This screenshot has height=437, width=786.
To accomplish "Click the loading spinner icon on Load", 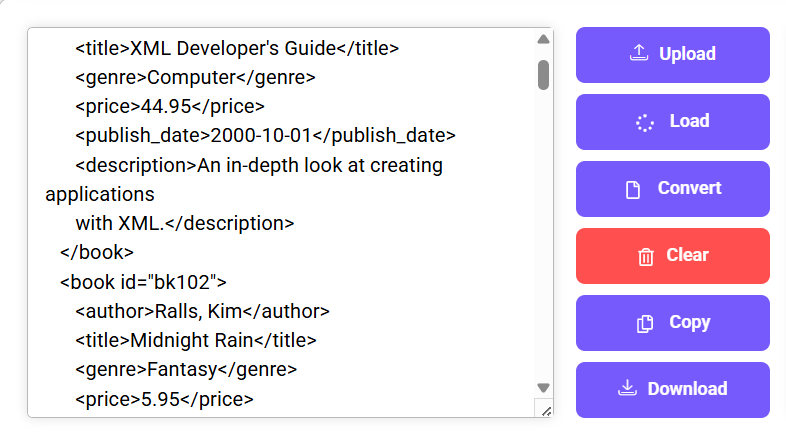I will coord(645,122).
